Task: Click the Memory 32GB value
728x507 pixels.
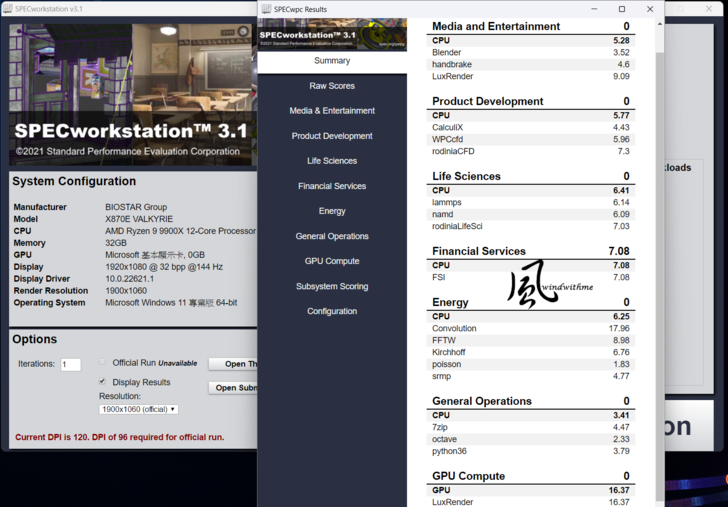Action: (x=116, y=243)
